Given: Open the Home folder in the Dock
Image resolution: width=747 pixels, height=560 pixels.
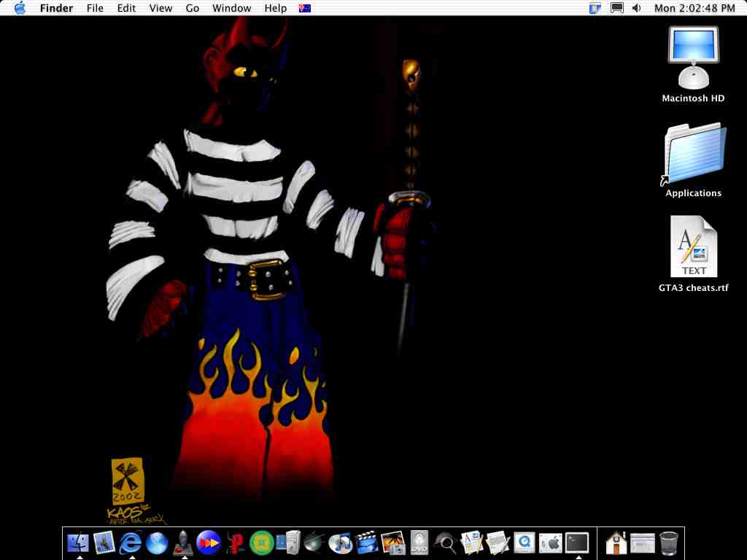Looking at the screenshot, I should (x=616, y=542).
